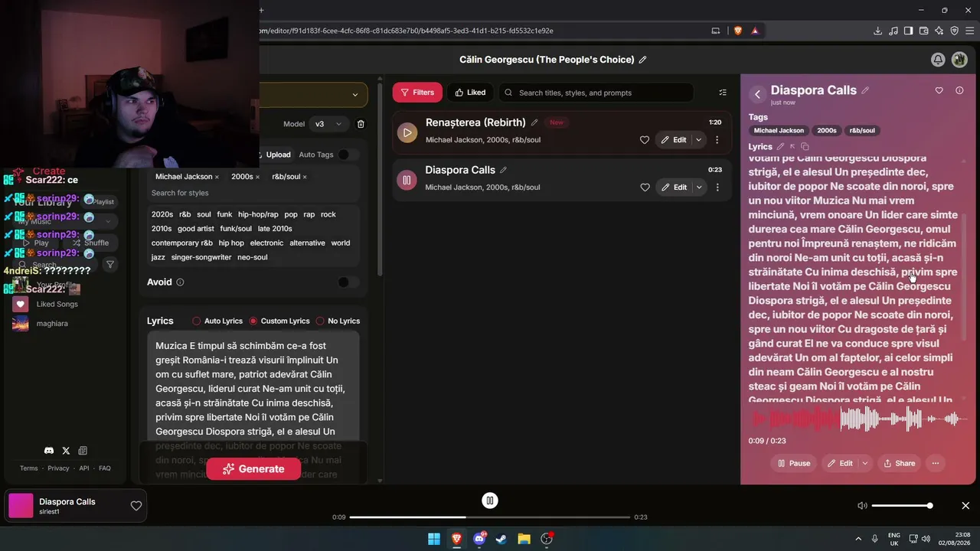Add the hip-hop/rap suggested style
980x551 pixels.
[x=258, y=214]
